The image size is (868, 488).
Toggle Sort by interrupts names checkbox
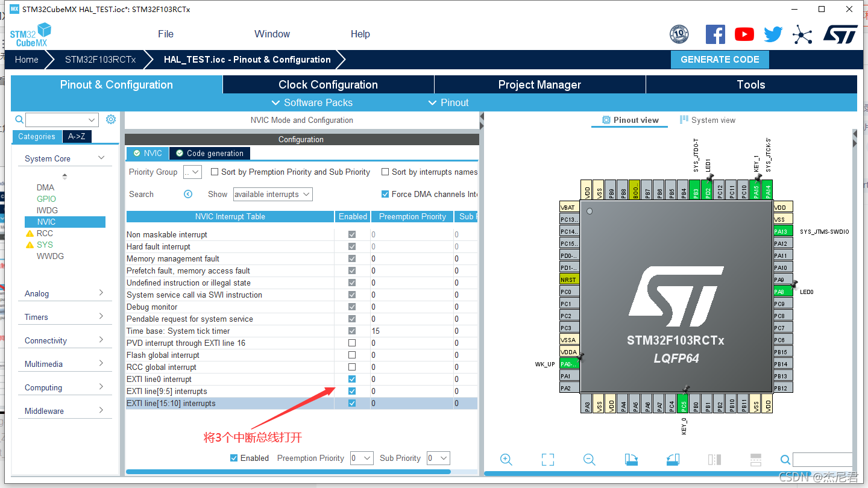click(x=385, y=172)
